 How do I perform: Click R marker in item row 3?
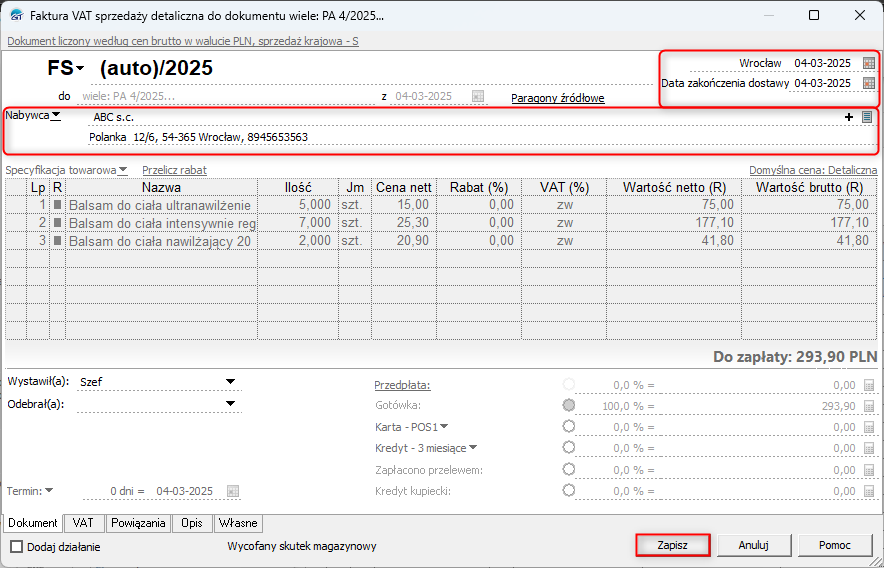[x=58, y=241]
